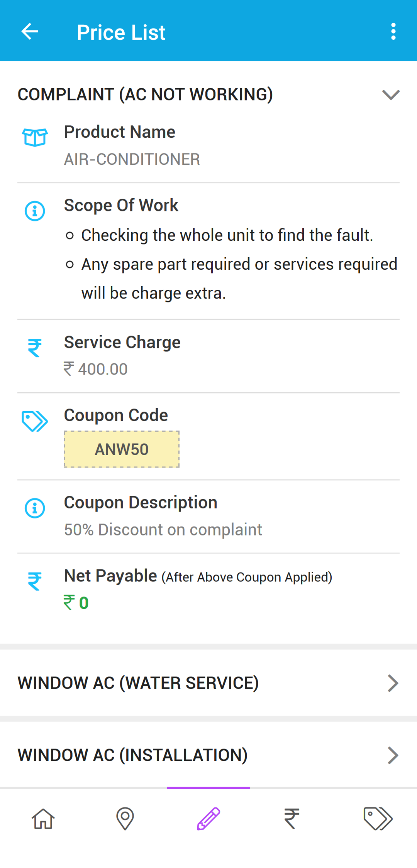Tap the Net Payable rupee icon
The width and height of the screenshot is (417, 868).
coord(35,581)
